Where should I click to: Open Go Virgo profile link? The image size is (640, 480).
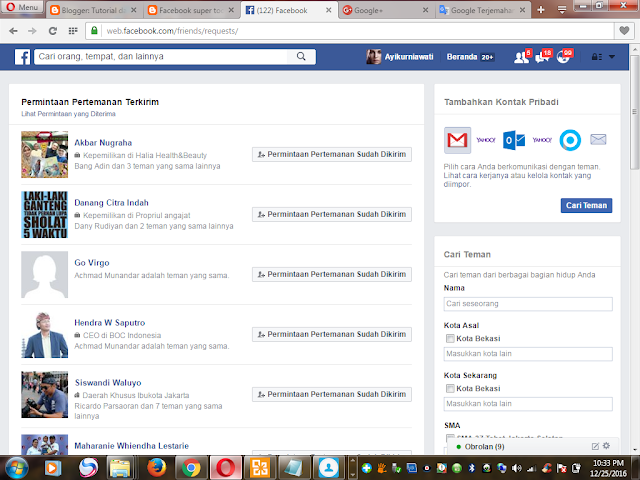(92, 263)
